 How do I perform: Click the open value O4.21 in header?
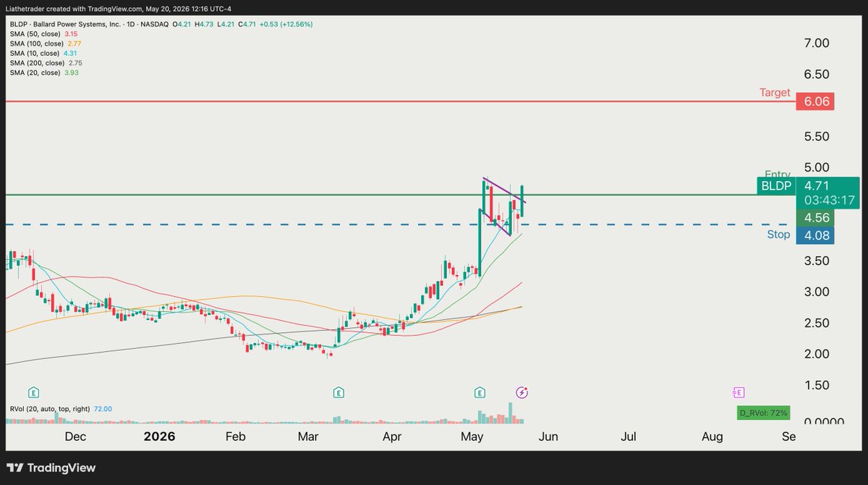tap(180, 24)
